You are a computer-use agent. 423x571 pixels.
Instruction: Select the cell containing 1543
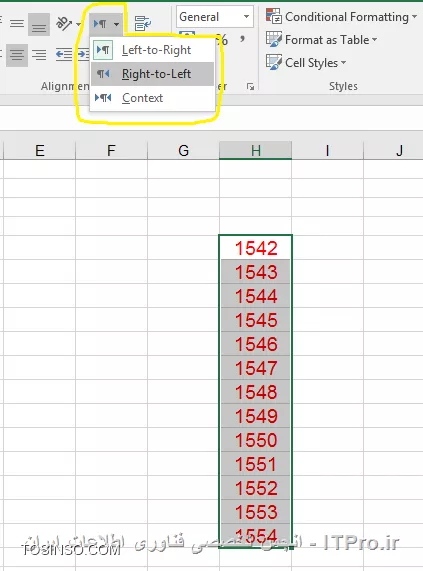point(256,272)
